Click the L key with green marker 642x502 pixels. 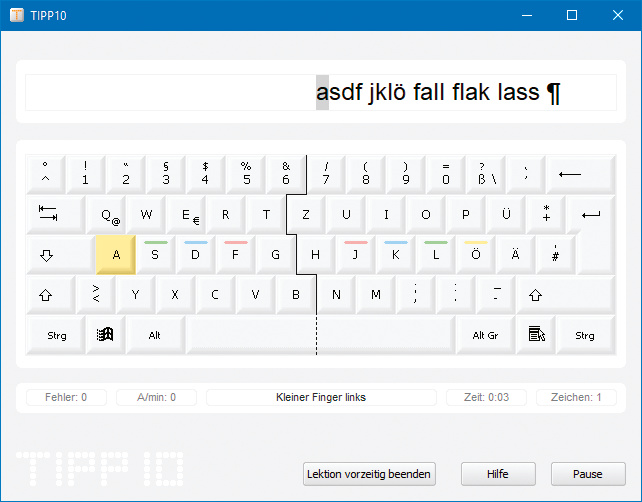(x=436, y=255)
